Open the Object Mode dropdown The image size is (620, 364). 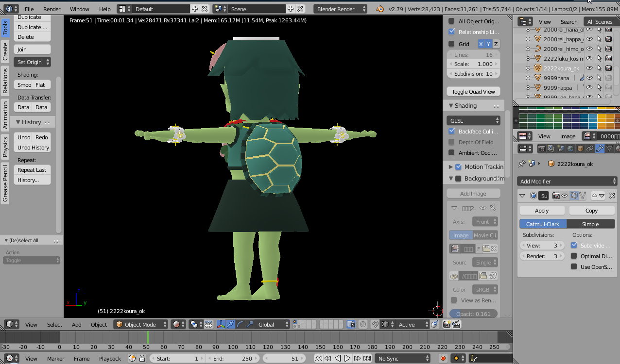coord(141,325)
